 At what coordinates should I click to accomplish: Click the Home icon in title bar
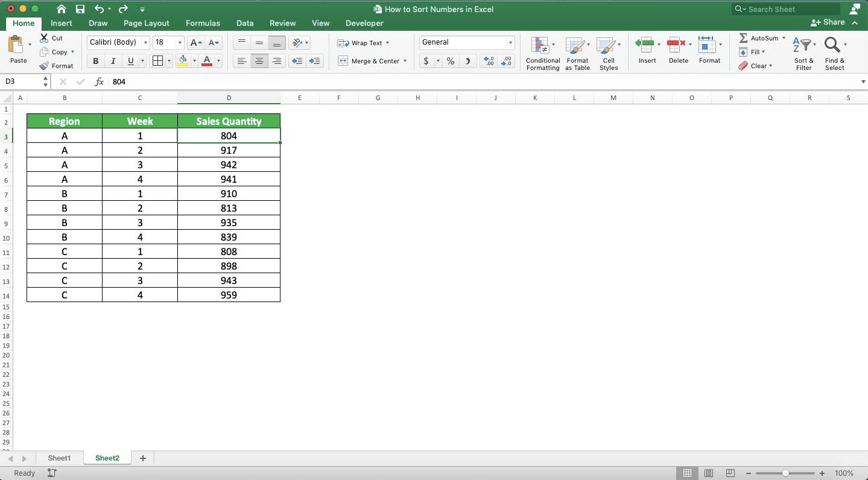click(x=61, y=9)
